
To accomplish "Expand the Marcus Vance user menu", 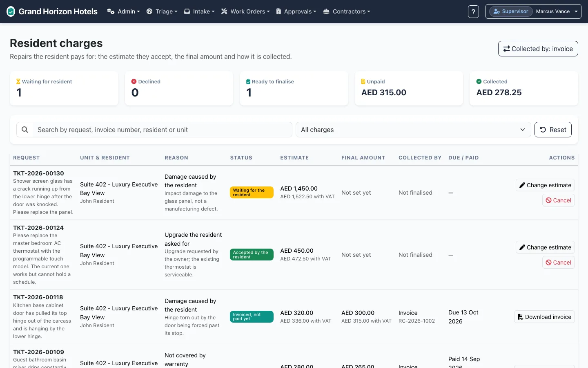I will (x=533, y=11).
